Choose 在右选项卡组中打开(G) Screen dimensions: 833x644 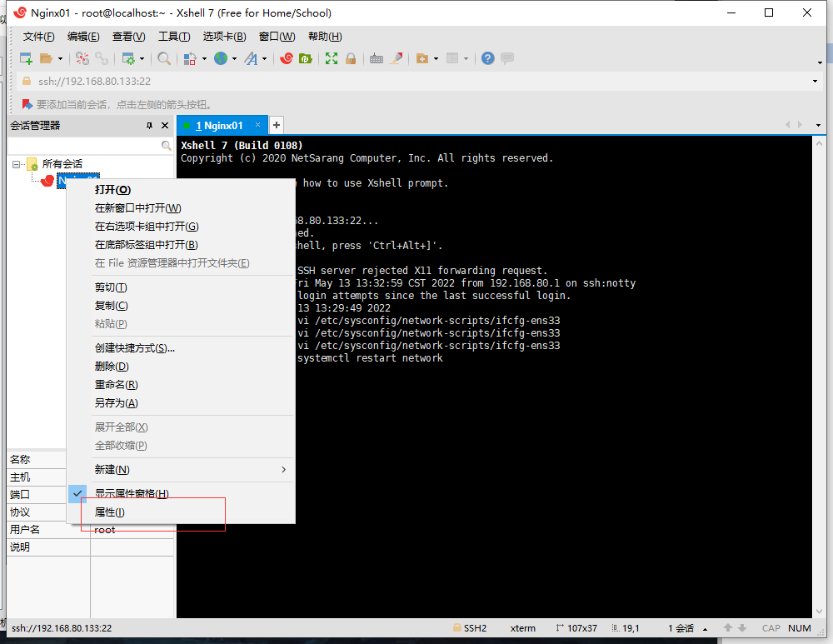point(181,227)
